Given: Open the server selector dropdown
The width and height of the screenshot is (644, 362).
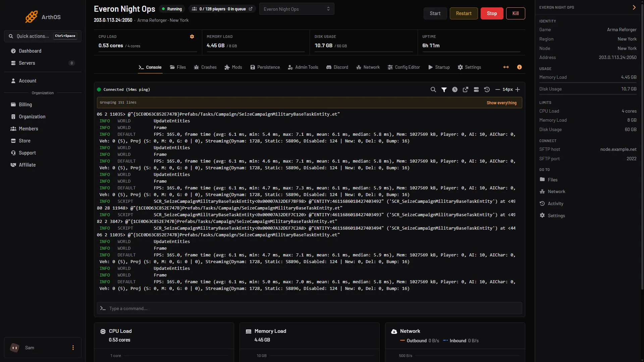Looking at the screenshot, I should pyautogui.click(x=297, y=9).
